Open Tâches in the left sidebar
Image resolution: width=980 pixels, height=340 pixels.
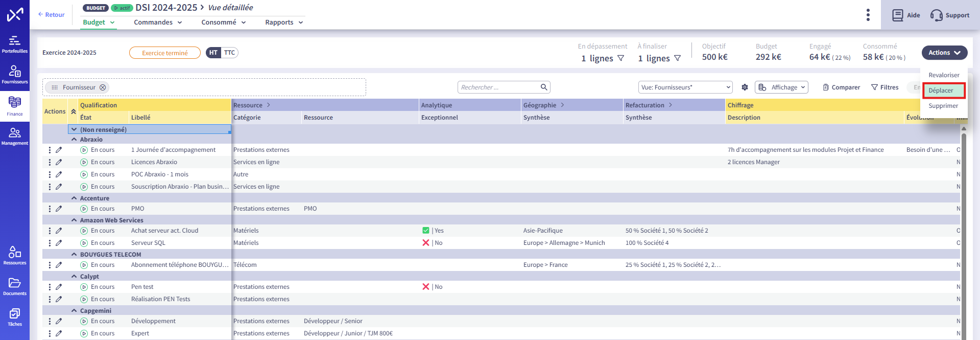[15, 317]
